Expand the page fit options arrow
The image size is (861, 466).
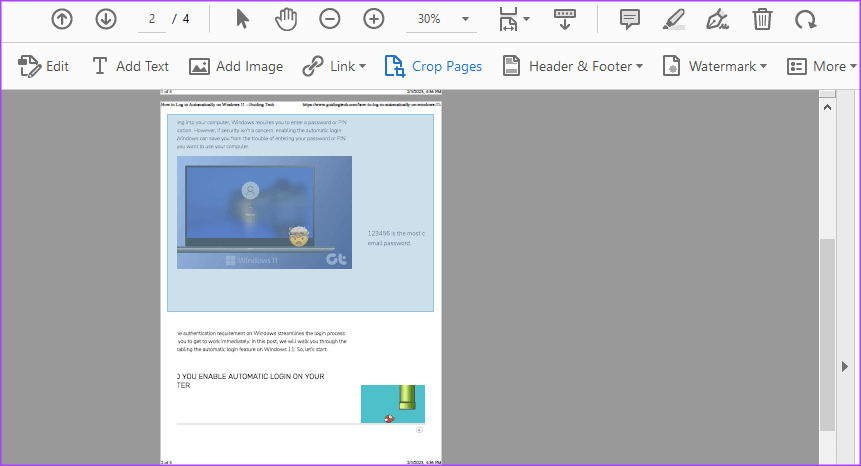click(x=527, y=19)
